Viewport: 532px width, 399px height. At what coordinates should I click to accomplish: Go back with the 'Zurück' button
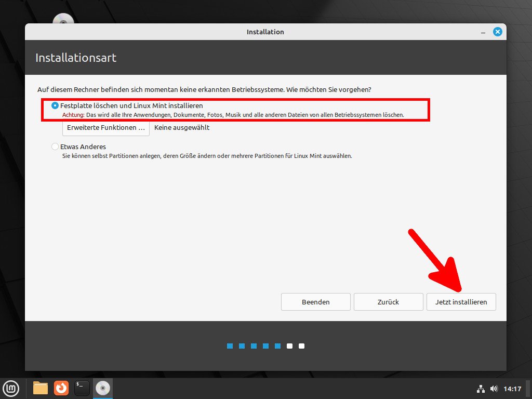pos(388,302)
